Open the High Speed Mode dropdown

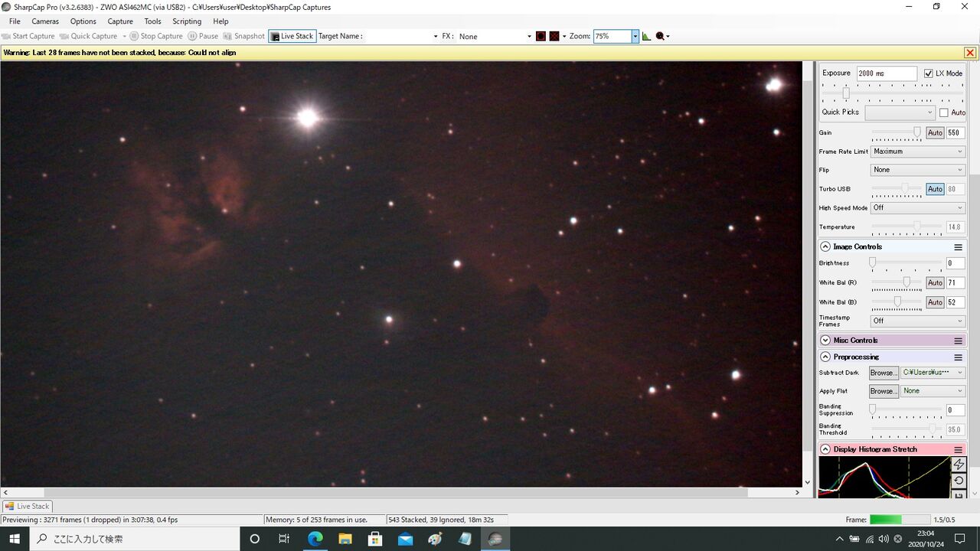tap(918, 207)
